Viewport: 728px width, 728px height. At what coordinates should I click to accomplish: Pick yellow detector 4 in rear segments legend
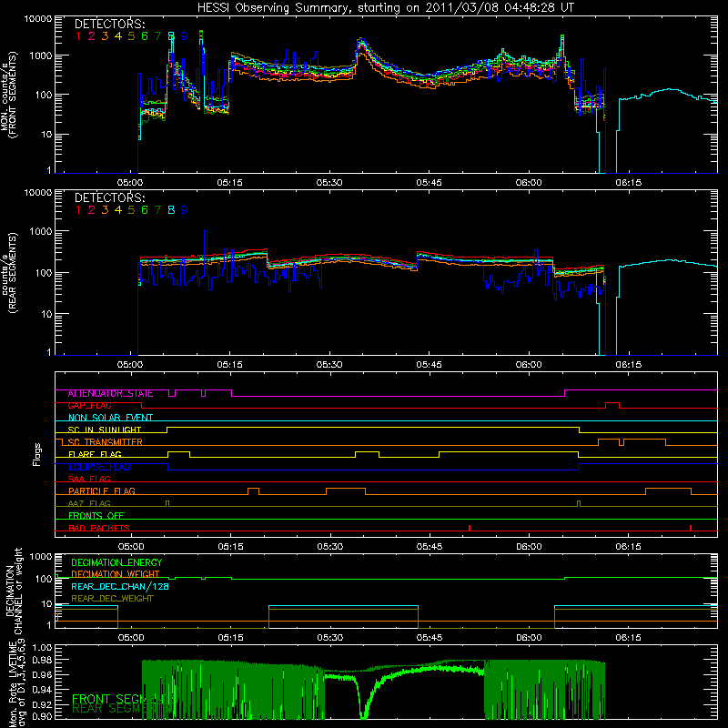coord(118,210)
